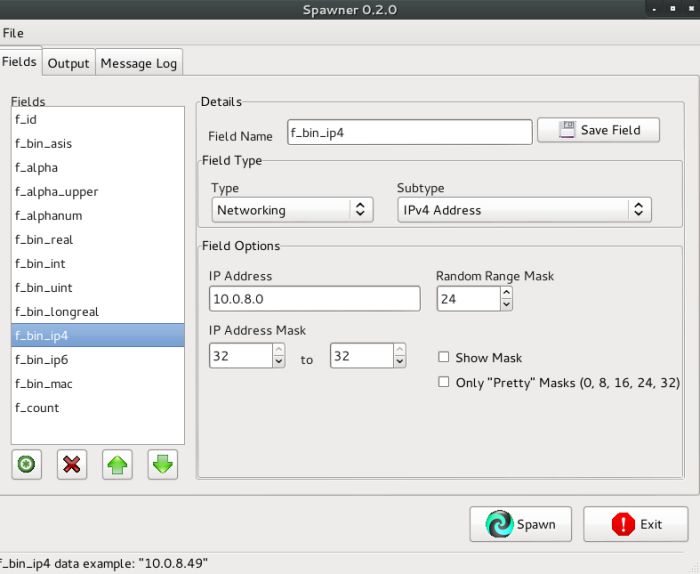Switch to the Message Log tab
Viewport: 700px width, 574px height.
pyautogui.click(x=139, y=63)
